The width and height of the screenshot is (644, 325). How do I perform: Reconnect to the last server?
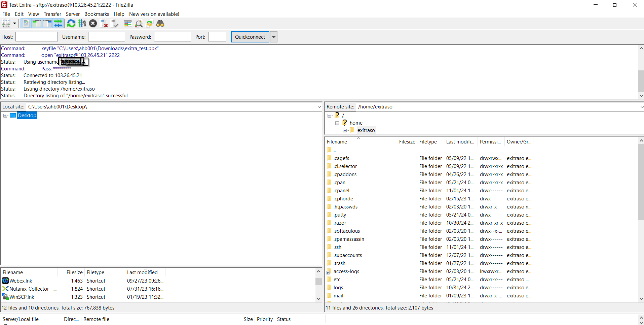pyautogui.click(x=115, y=24)
